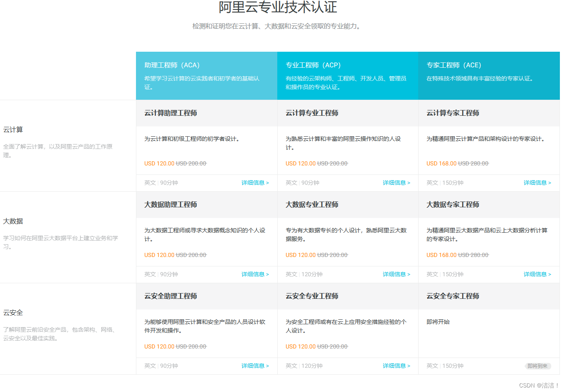
Task: Open 详细信息 link for 云计算专家工程师
Action: 537,183
